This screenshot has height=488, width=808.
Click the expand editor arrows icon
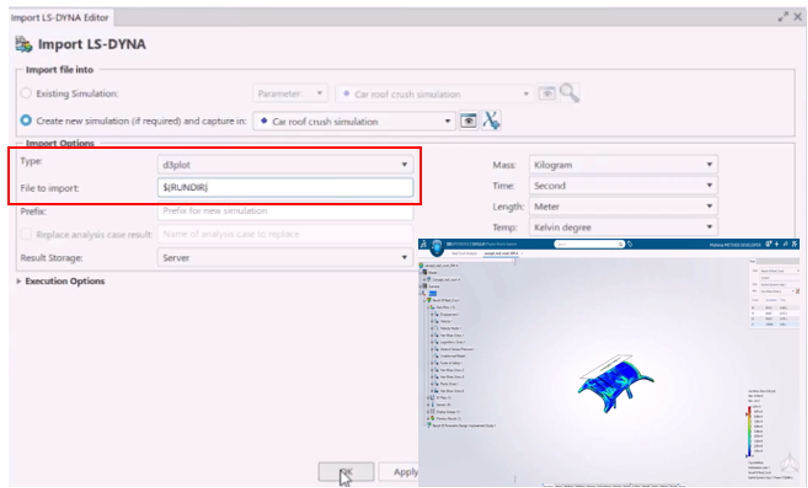[x=783, y=16]
